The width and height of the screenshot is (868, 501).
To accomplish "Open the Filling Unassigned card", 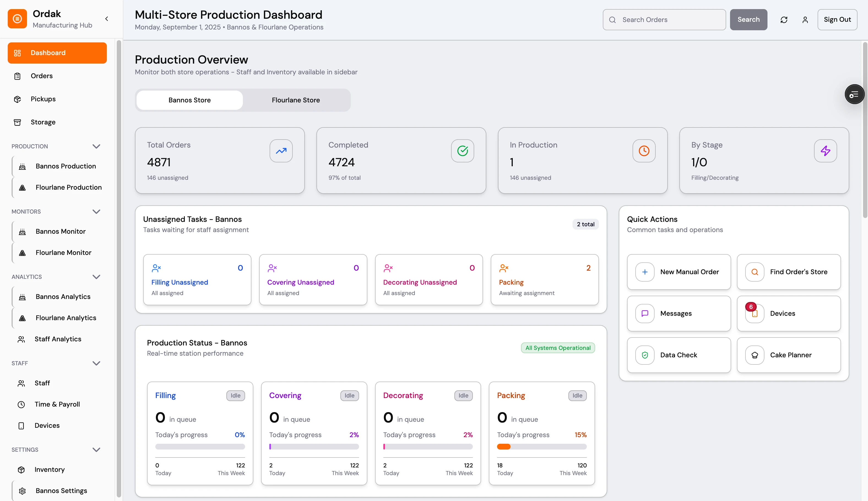I will [197, 280].
